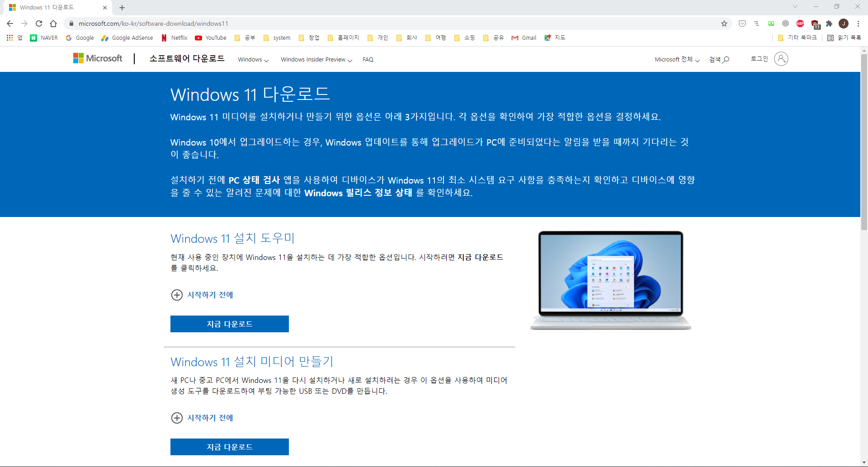Open the 개인 bookmark folder
Image resolution: width=868 pixels, height=467 pixels.
point(378,38)
